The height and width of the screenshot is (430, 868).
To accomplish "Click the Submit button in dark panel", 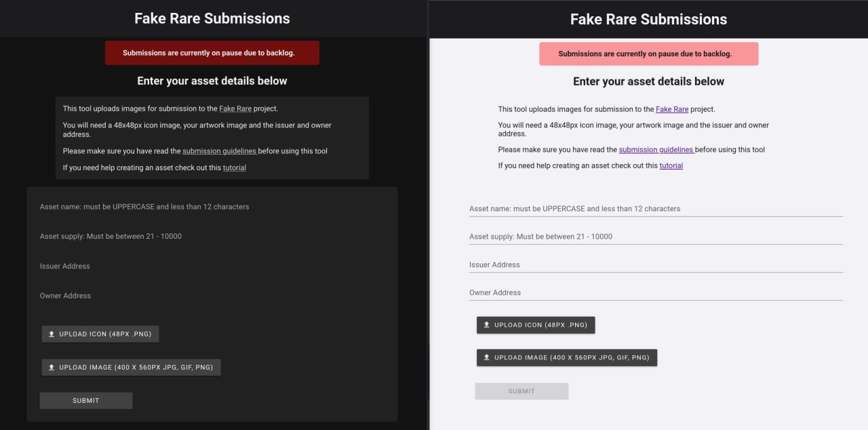I will pyautogui.click(x=86, y=401).
